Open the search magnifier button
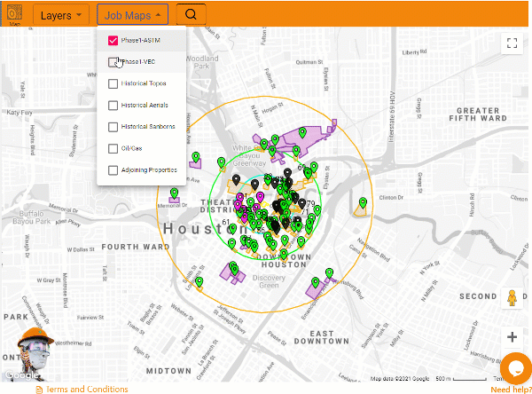The height and width of the screenshot is (394, 532). pyautogui.click(x=191, y=14)
